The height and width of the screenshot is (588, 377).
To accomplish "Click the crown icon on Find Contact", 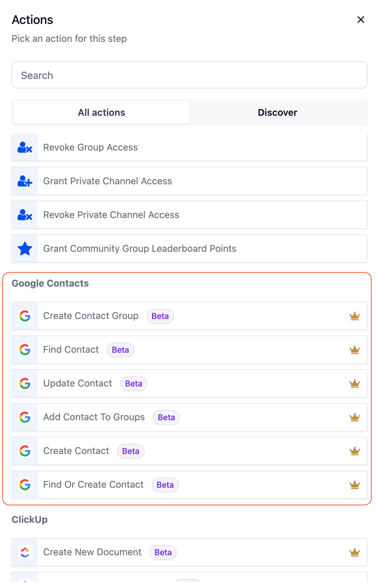I will tap(354, 350).
